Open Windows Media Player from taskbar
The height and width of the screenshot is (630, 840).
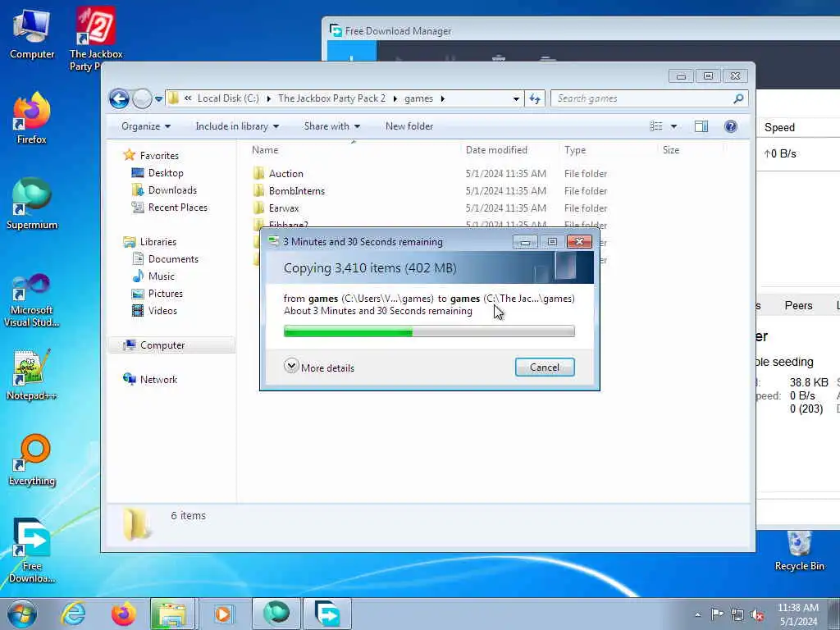point(223,614)
